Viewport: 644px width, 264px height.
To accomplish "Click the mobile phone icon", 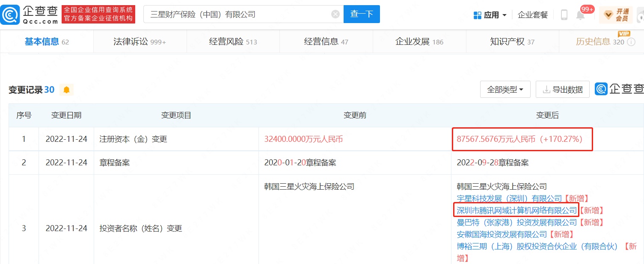I will coord(564,15).
